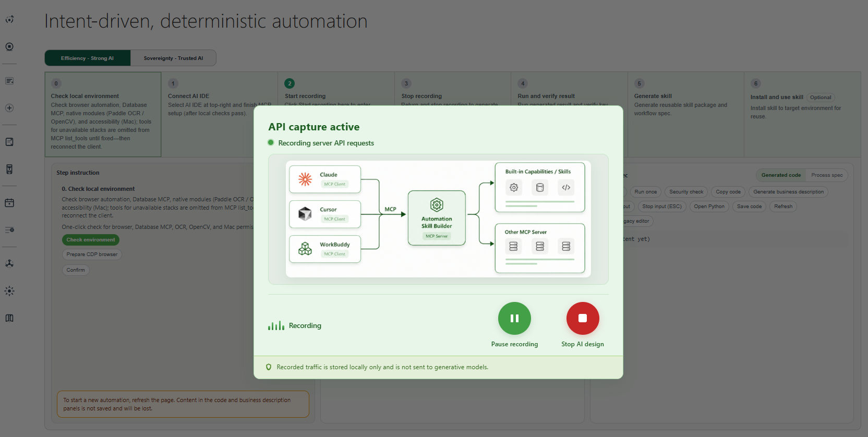Viewport: 868px width, 437px height.
Task: Click the Run once button
Action: point(646,192)
